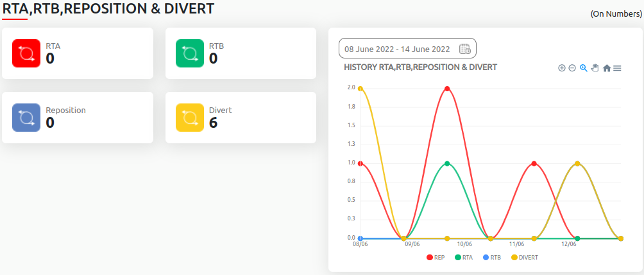Hide the RTB series via legend
644x275 pixels.
click(491, 257)
